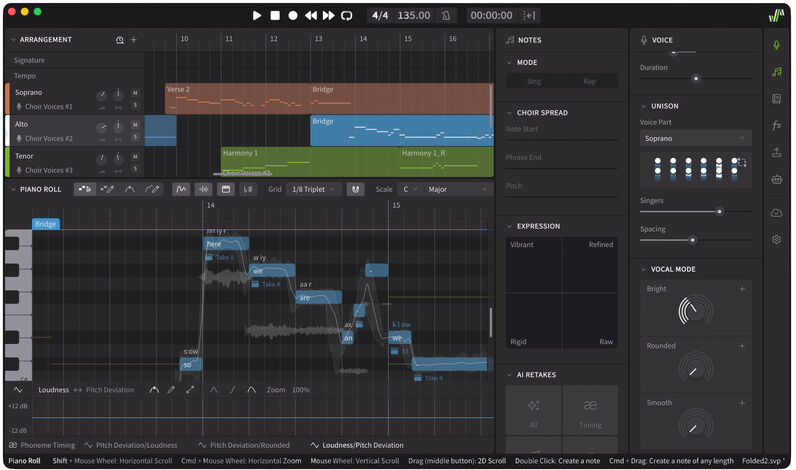Viewport: 796px width, 470px height.
Task: Open the fx effects panel icon
Action: point(776,125)
